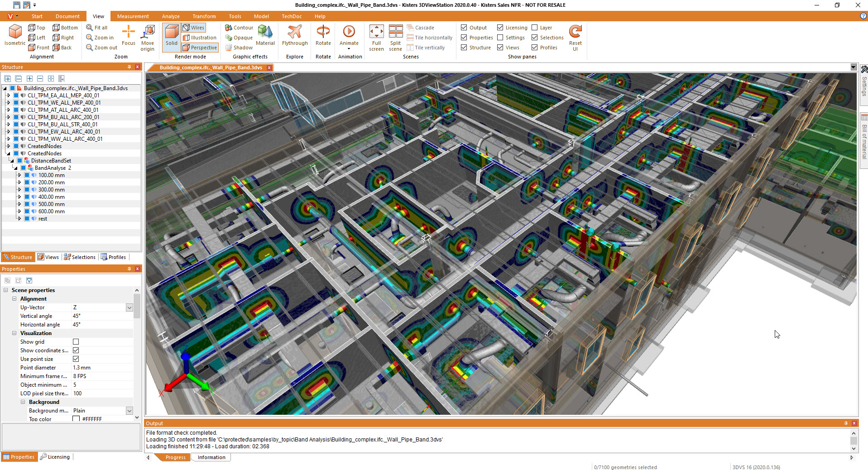Align the view to Top

coord(37,28)
